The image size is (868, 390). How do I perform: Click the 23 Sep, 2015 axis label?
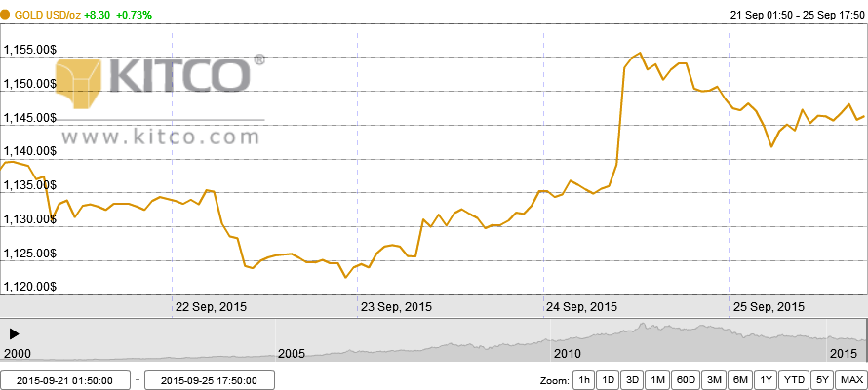coord(396,306)
